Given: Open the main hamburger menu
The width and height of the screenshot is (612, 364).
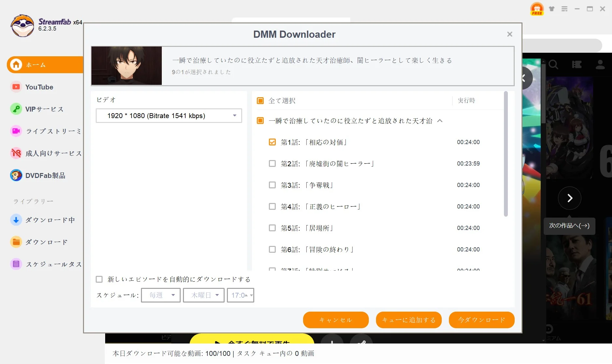Looking at the screenshot, I should tap(565, 9).
